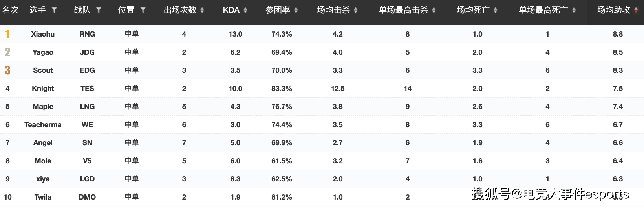The image size is (644, 207).
Task: Click the bronze rank 3 badge
Action: tap(7, 70)
